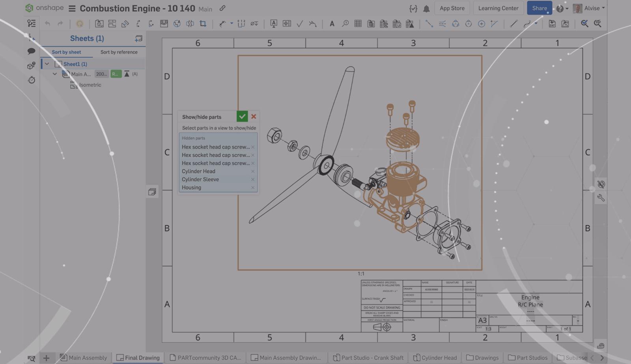Remove Housing from hidden parts list
This screenshot has height=364, width=631.
(x=253, y=188)
